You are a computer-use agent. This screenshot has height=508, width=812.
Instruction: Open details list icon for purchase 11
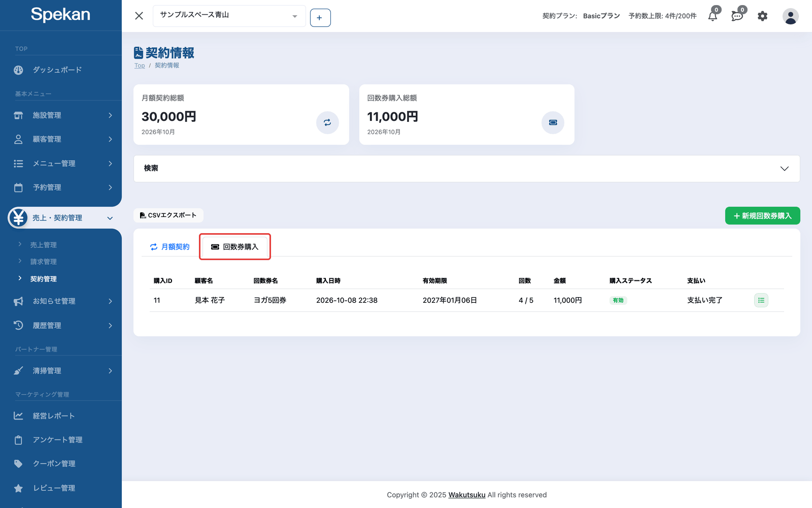[x=761, y=300]
